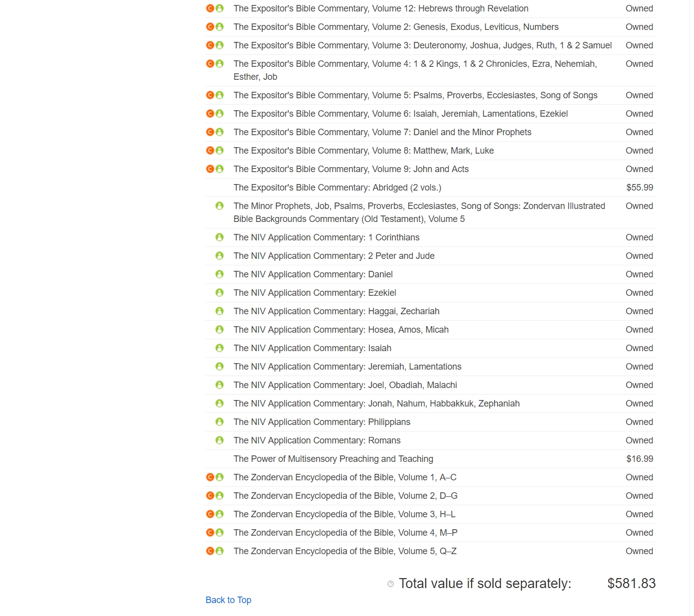Open NIV Application Commentary: Isaiah title
694x616 pixels.
click(313, 348)
